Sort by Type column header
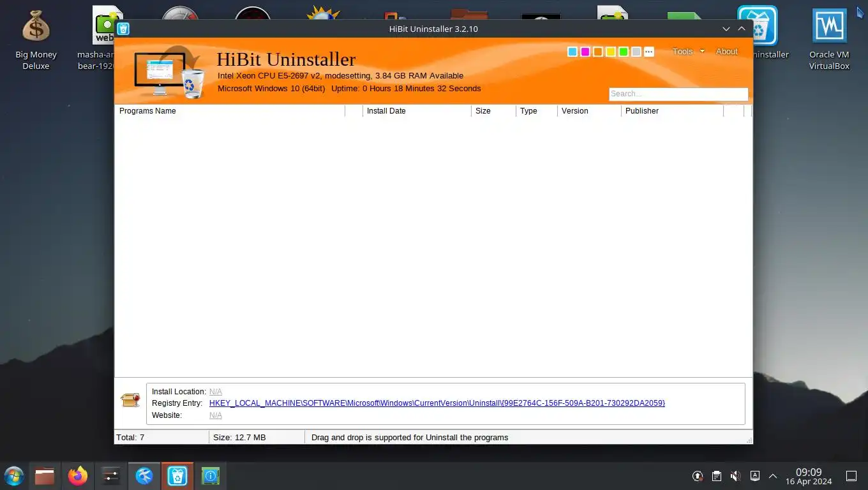This screenshot has width=868, height=490. (x=537, y=111)
